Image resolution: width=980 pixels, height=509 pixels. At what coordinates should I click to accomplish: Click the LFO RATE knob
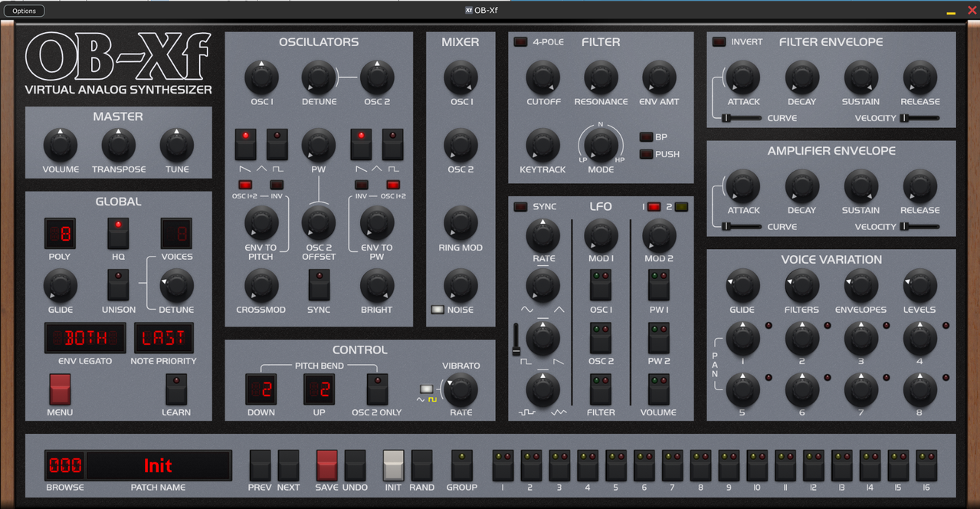(543, 235)
